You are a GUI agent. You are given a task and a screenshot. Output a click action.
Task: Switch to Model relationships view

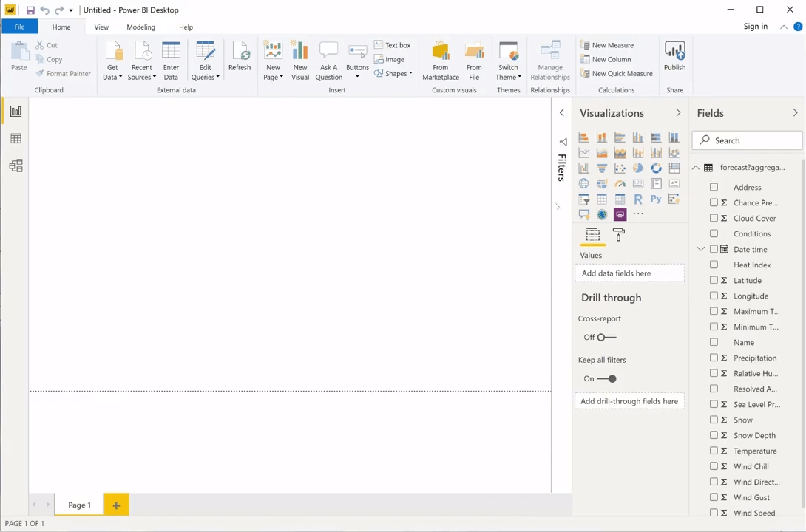click(16, 166)
